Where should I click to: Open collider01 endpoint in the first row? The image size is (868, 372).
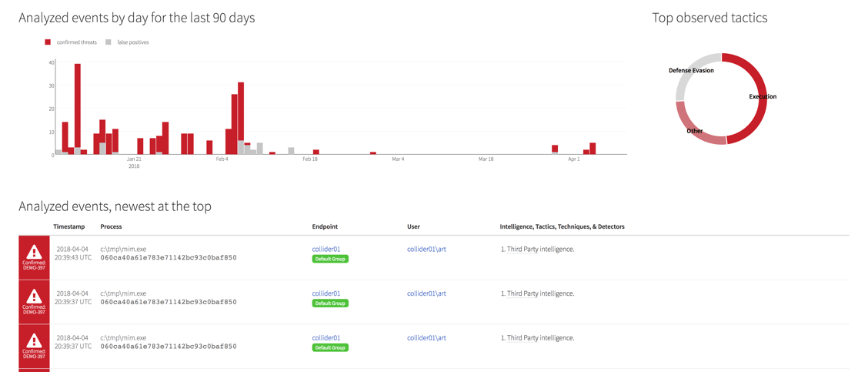click(325, 249)
